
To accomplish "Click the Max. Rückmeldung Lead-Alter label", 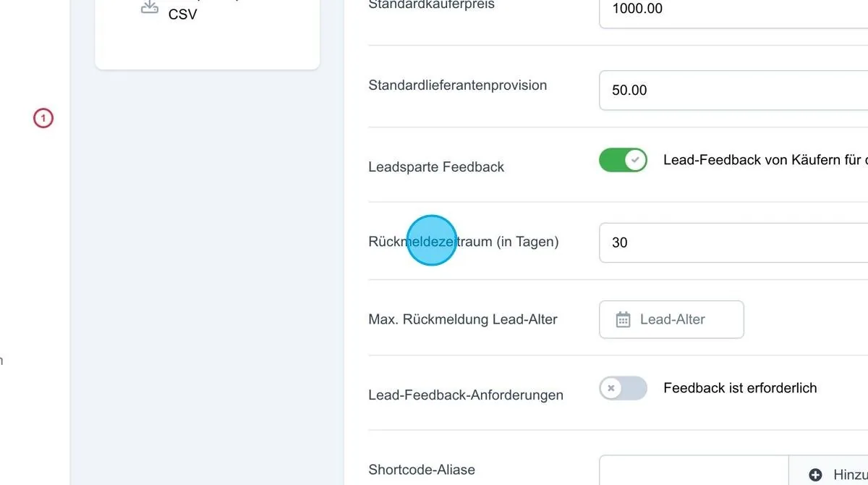I will [x=463, y=319].
